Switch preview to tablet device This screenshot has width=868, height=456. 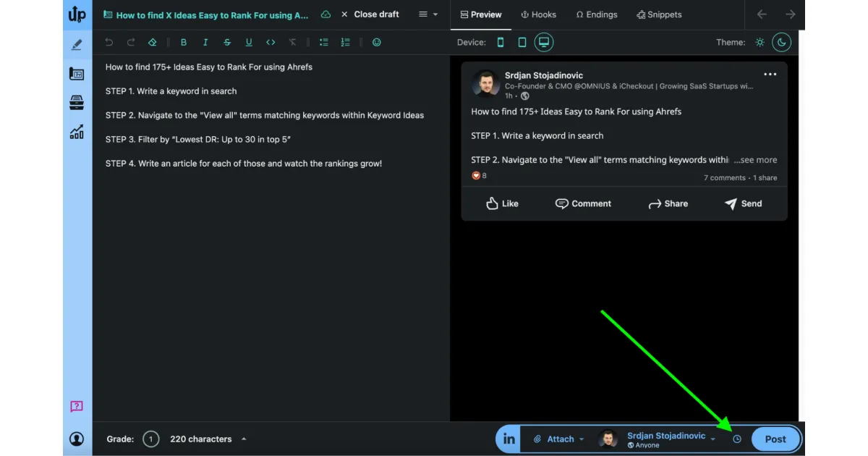[522, 43]
